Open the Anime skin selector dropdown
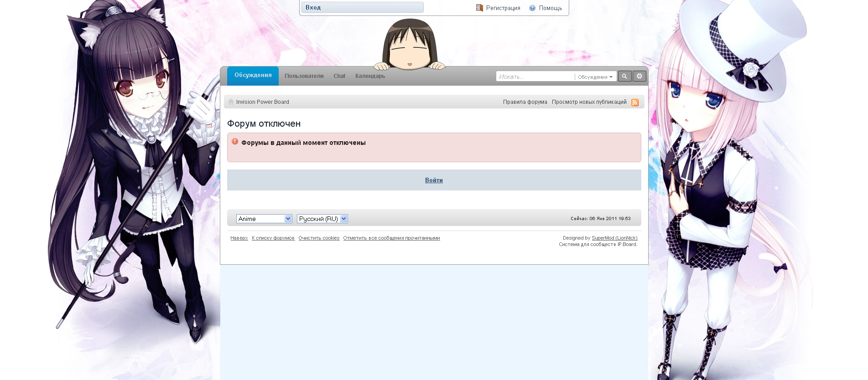The height and width of the screenshot is (380, 868). tap(264, 219)
